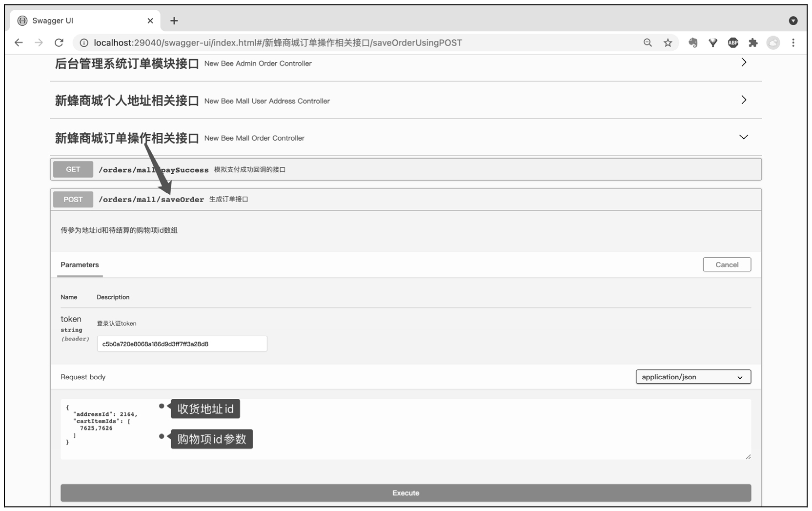Open the ABP Adblock Plus extension

pyautogui.click(x=733, y=42)
